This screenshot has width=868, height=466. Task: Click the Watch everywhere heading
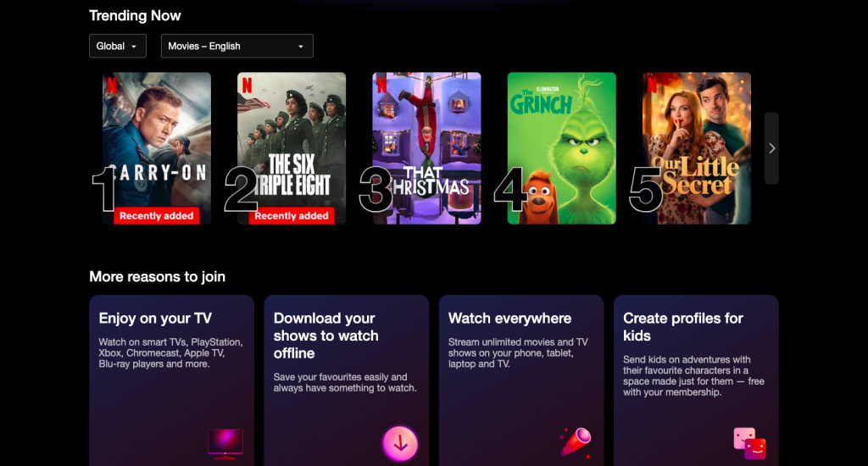point(509,319)
